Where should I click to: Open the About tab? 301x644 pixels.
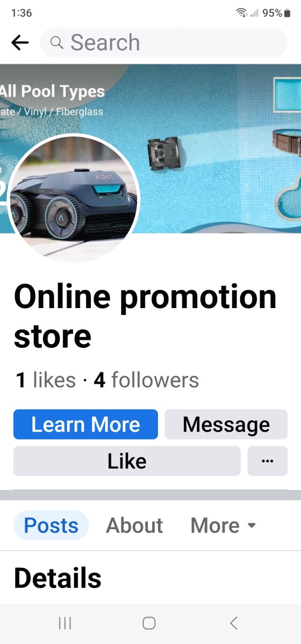click(134, 525)
